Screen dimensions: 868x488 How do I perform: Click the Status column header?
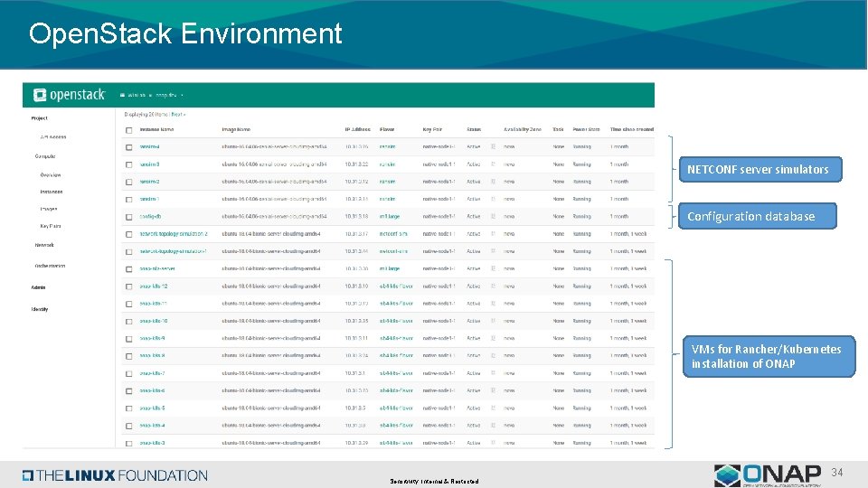coord(474,129)
